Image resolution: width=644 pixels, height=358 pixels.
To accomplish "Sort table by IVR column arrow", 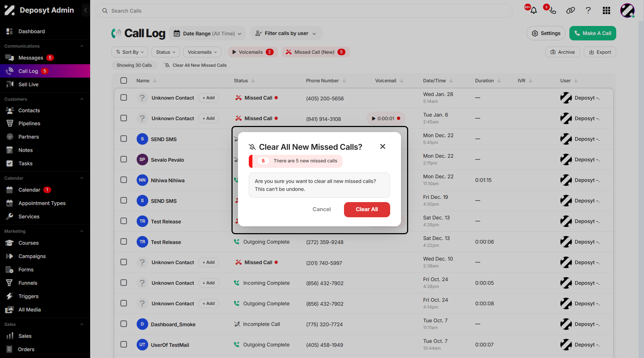I will pos(530,80).
